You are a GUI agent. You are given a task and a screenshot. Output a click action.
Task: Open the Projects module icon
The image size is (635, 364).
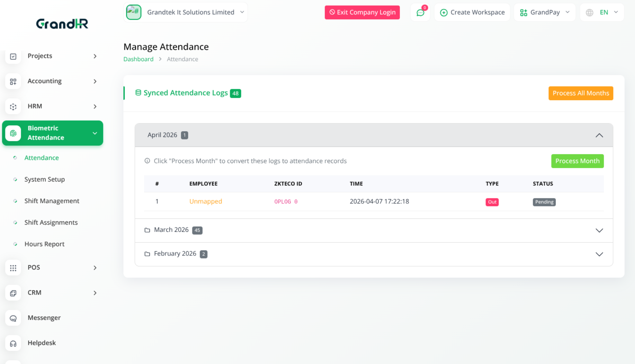point(13,56)
